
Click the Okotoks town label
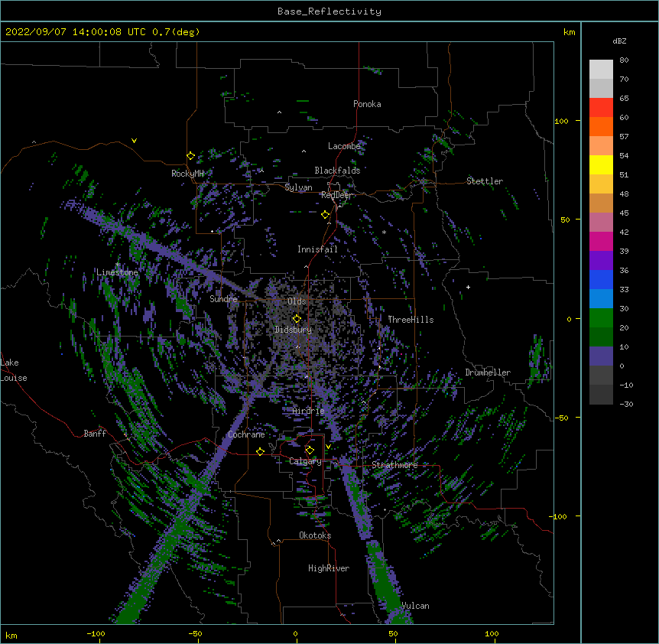(x=315, y=535)
